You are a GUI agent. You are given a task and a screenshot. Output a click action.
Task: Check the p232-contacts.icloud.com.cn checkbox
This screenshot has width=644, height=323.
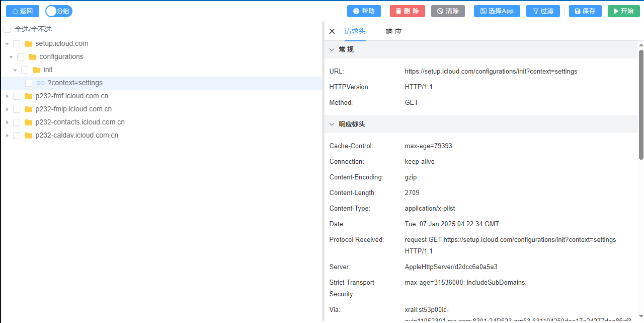point(17,122)
